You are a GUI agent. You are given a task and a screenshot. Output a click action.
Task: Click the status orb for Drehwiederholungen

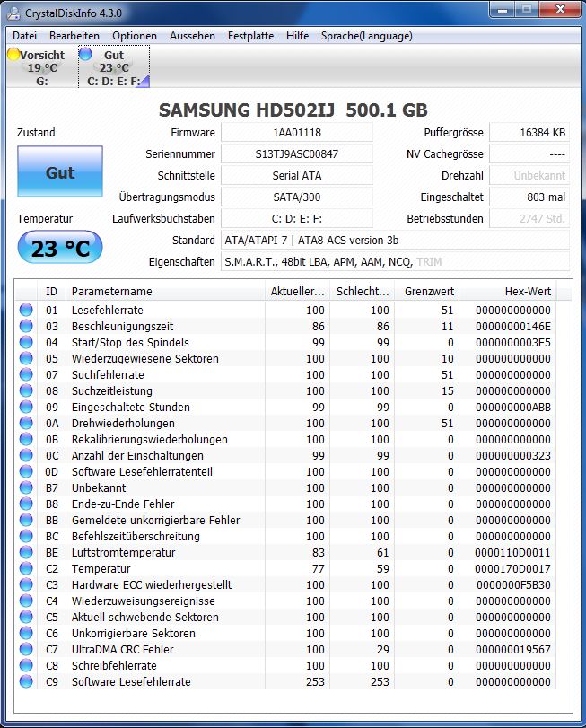(x=26, y=423)
